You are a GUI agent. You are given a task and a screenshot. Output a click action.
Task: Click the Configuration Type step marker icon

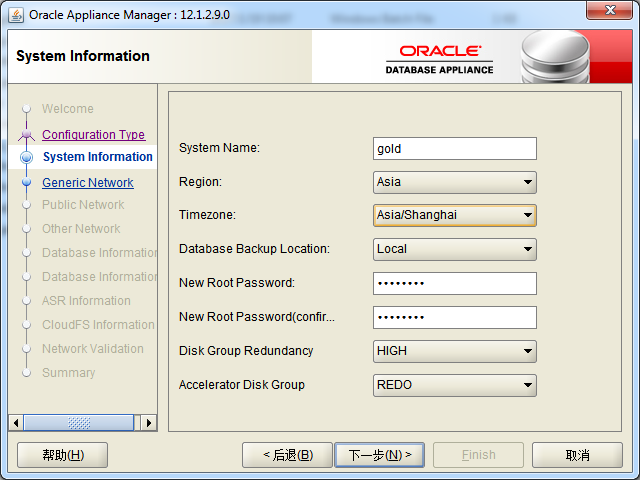click(27, 135)
